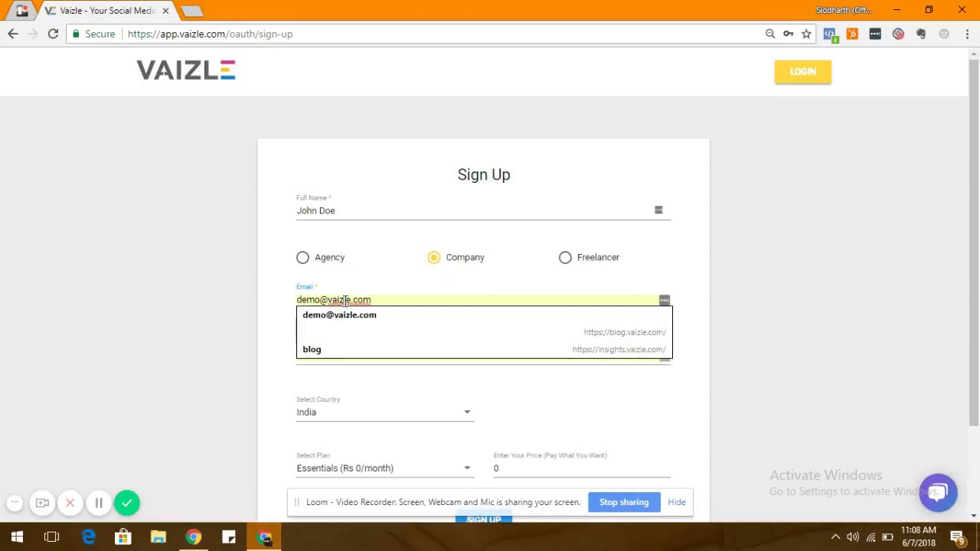Open Task View on the taskbar
This screenshot has width=980, height=551.
click(x=51, y=537)
